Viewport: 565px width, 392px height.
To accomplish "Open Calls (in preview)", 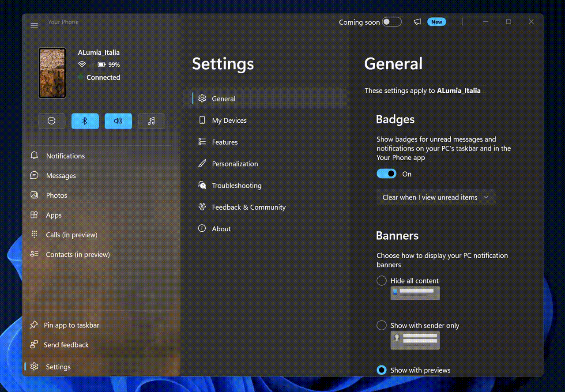I will tap(72, 234).
